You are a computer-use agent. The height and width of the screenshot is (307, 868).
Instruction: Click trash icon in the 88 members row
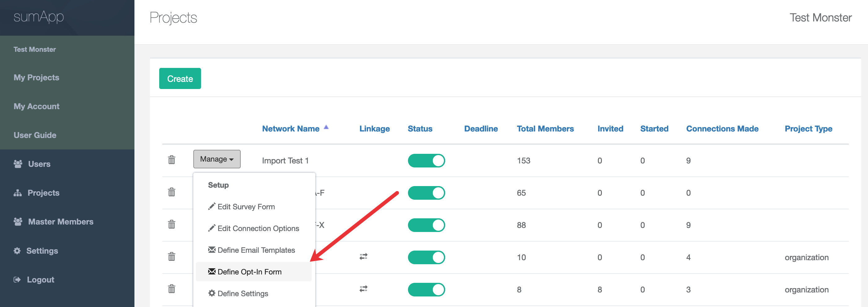[x=172, y=224]
